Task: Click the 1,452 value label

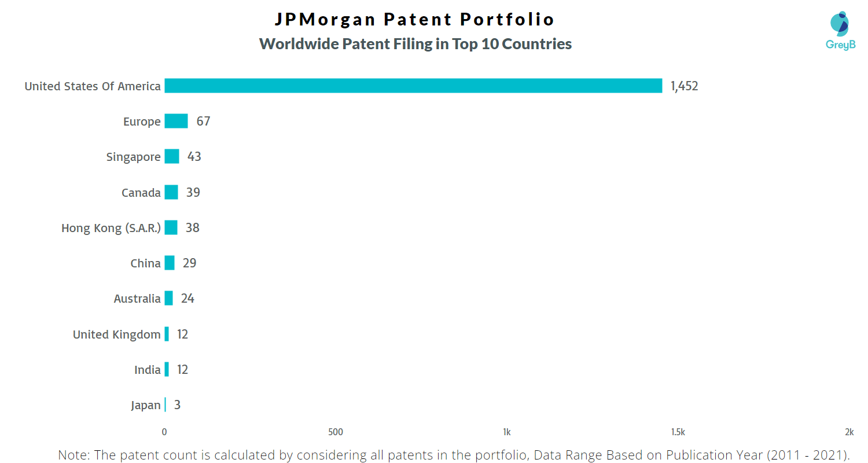Action: 685,86
